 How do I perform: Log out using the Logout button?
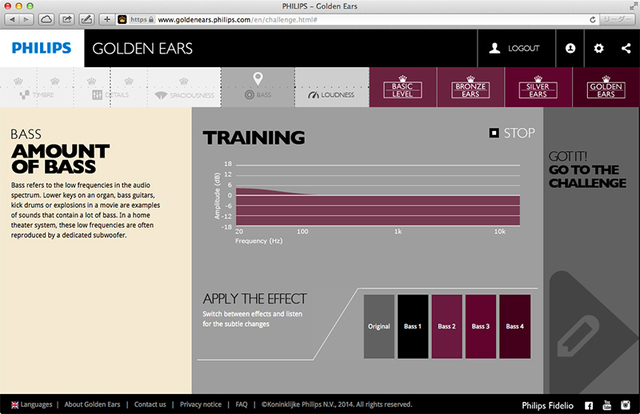[516, 48]
